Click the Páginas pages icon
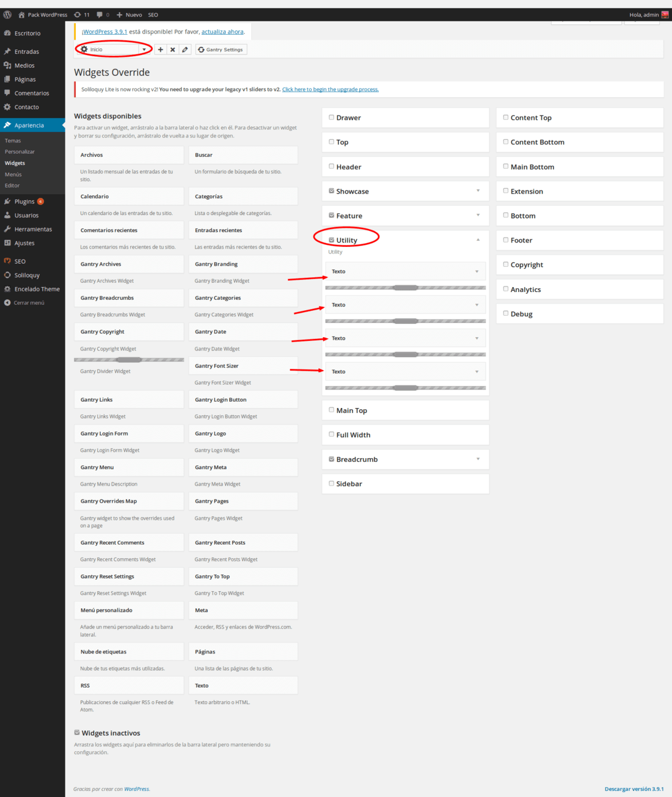This screenshot has width=672, height=797. coord(7,79)
